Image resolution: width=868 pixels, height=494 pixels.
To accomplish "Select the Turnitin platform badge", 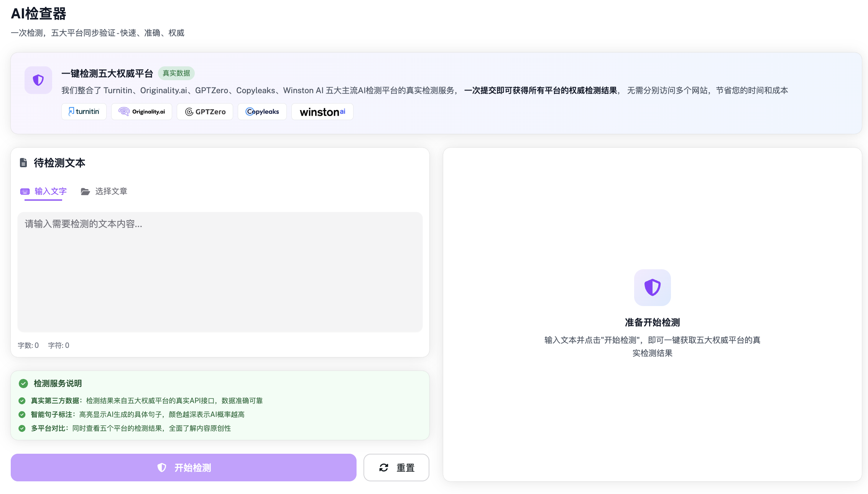I will click(84, 112).
